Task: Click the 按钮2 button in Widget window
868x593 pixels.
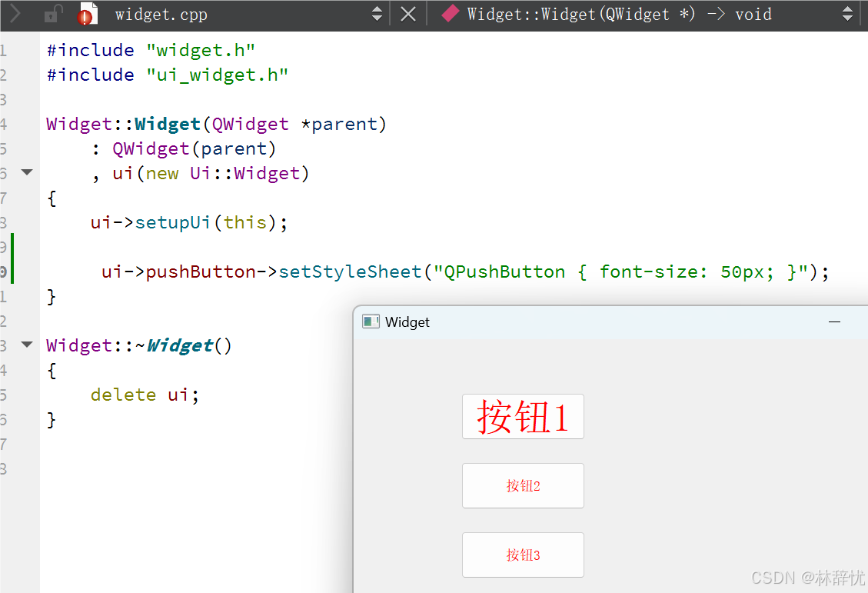Action: coord(523,485)
